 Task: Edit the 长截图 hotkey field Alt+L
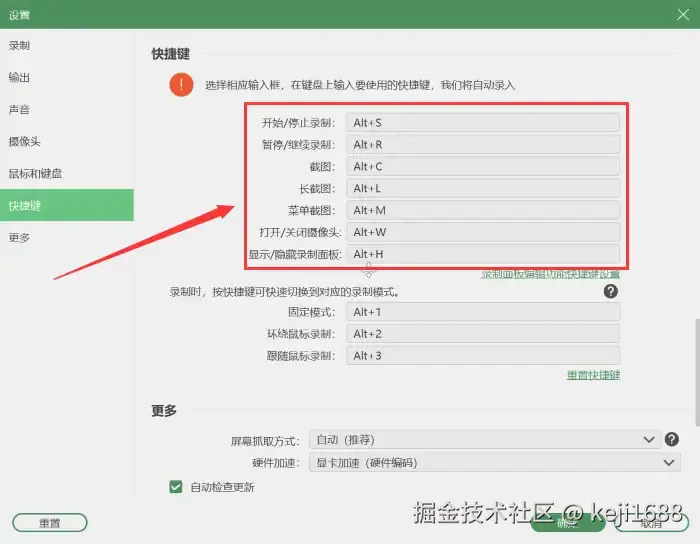pos(483,188)
